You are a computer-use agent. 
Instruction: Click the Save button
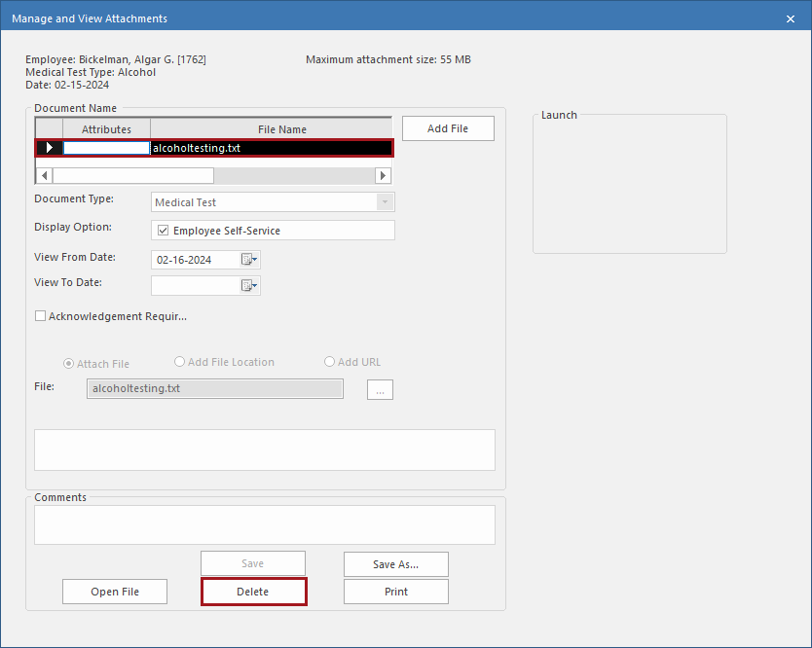pos(252,562)
